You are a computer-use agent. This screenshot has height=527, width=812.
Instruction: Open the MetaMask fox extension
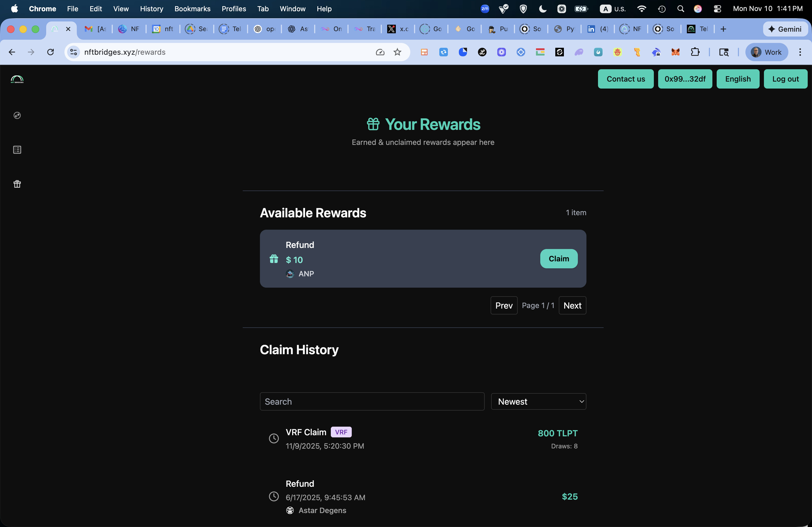[676, 52]
